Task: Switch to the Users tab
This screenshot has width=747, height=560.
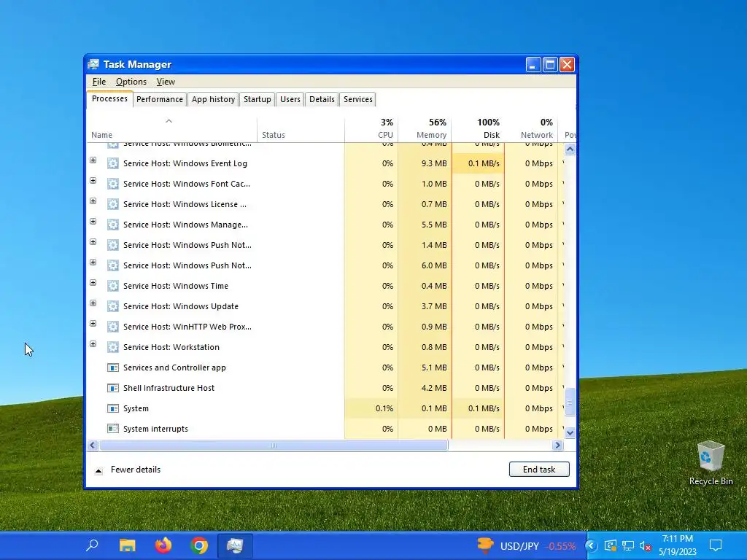Action: [x=290, y=99]
